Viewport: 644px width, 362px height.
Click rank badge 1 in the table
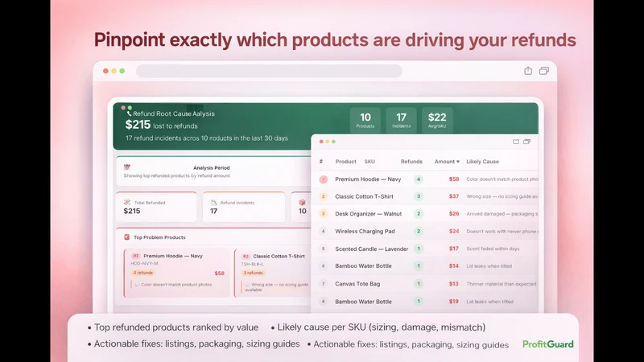tap(324, 179)
